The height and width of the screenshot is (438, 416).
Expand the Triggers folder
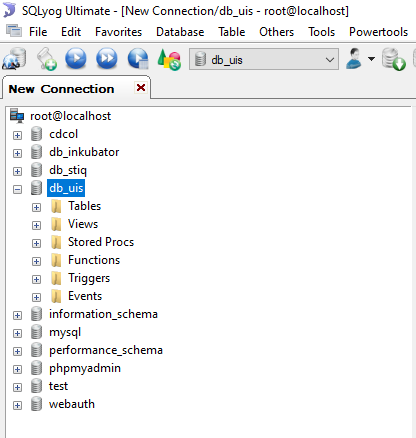tap(36, 279)
